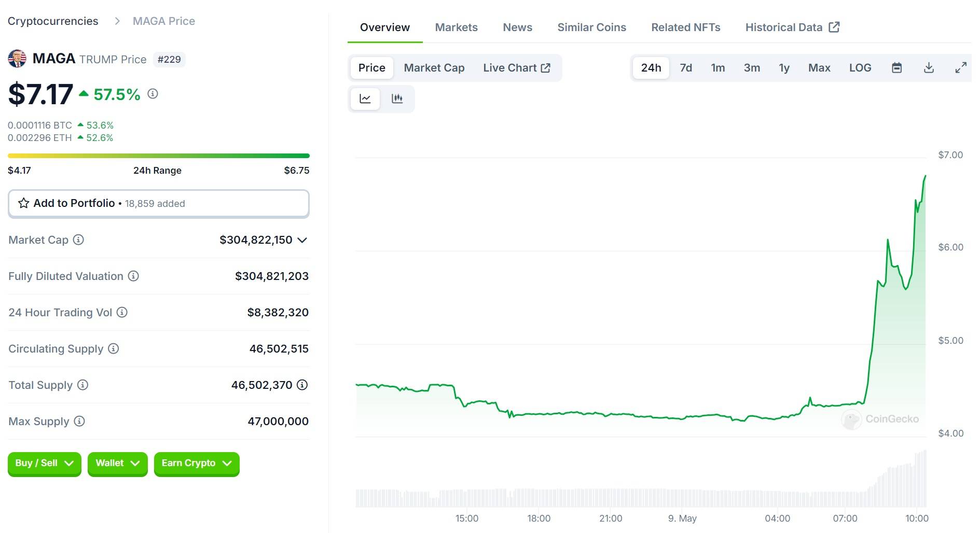Open Live Chart external link
Screen dimensions: 980x533
coord(517,68)
